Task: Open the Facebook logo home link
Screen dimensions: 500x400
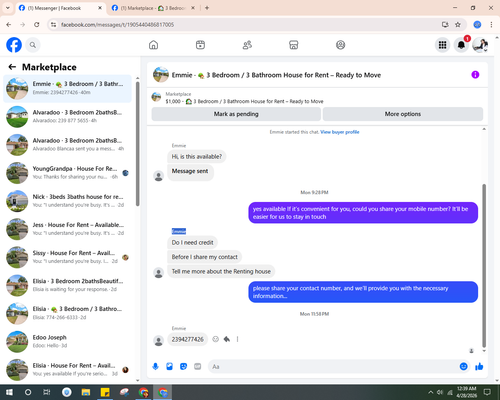Action: [14, 45]
